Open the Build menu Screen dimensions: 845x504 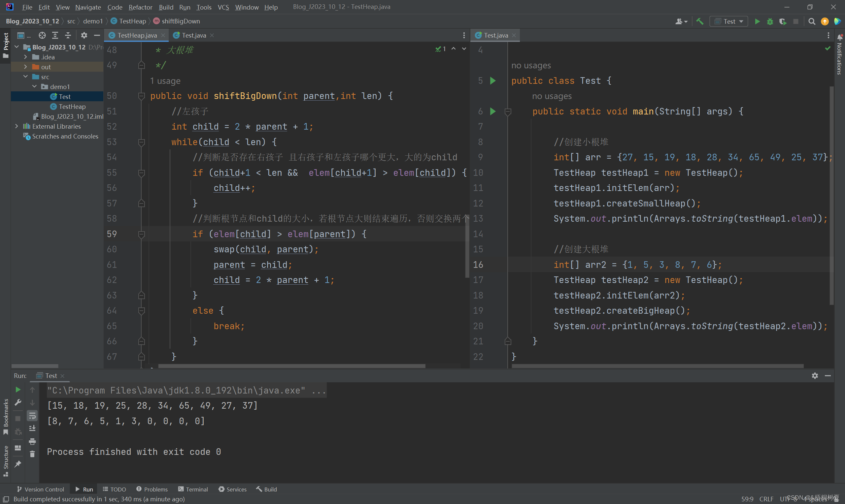166,7
